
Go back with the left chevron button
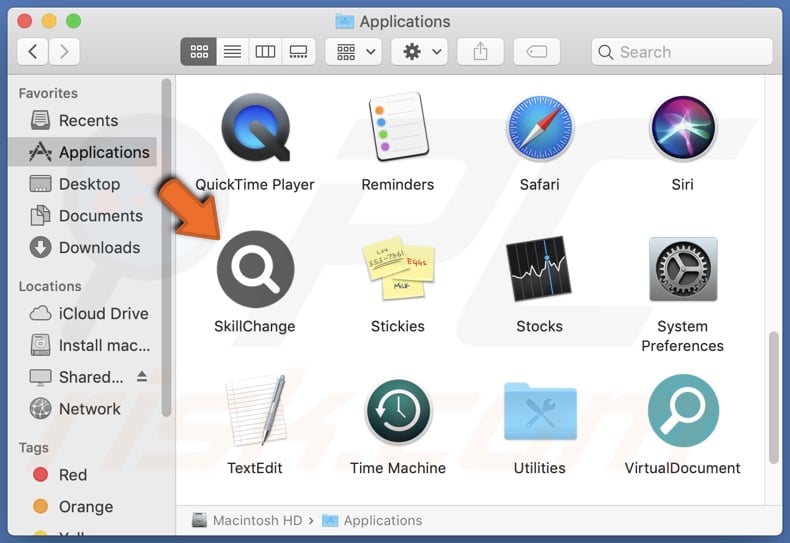click(33, 51)
